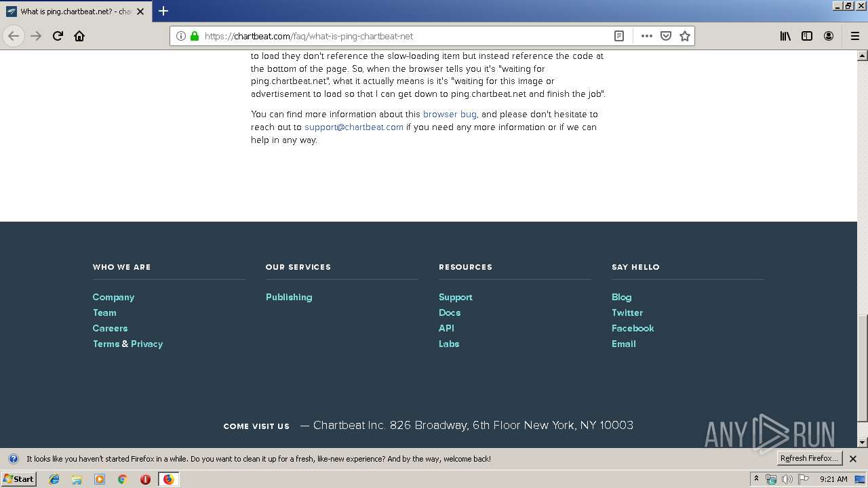Viewport: 868px width, 488px height.
Task: Click the 'WHO WE ARE' footer heading
Action: (122, 267)
